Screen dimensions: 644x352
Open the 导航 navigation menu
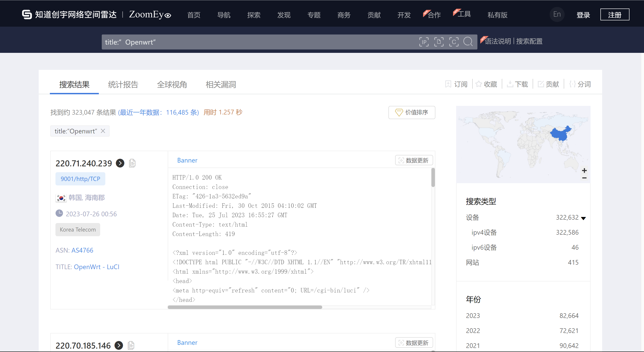coord(224,15)
